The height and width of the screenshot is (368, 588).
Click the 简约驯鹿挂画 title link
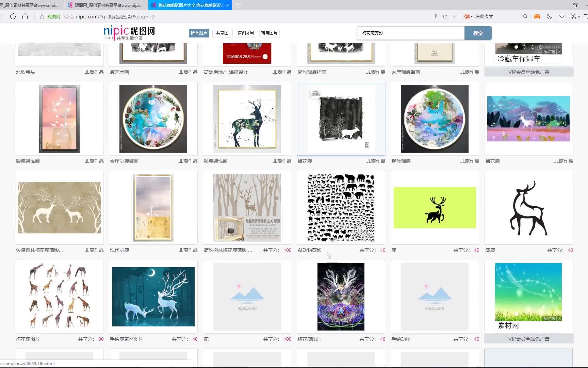(x=312, y=72)
